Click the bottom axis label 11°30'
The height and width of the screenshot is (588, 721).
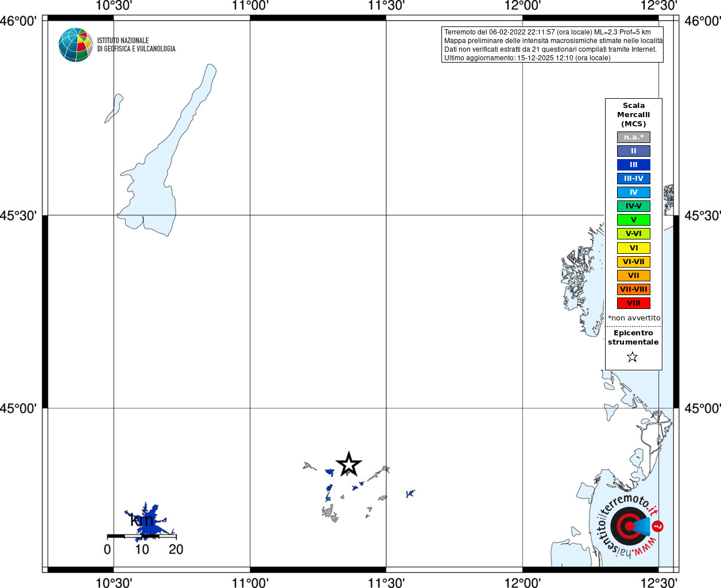tap(386, 583)
